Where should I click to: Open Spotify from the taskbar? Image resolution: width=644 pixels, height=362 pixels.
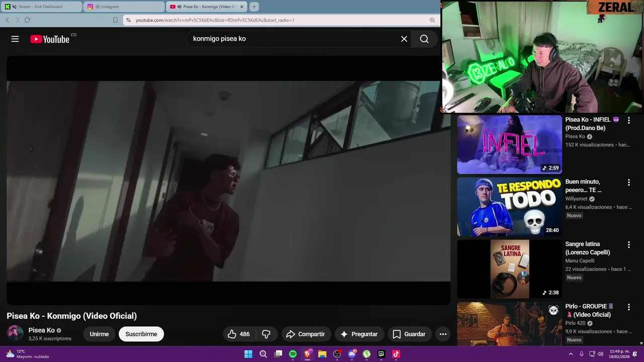tap(293, 354)
